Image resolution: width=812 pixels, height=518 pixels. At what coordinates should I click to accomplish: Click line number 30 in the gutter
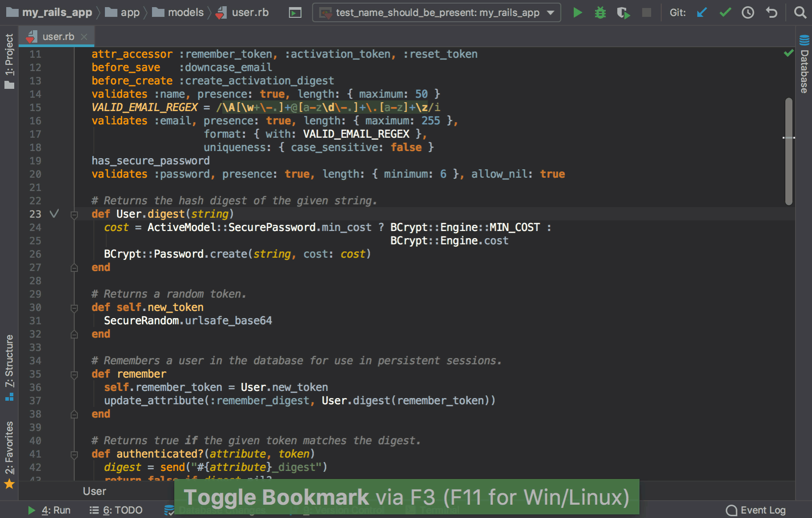35,307
